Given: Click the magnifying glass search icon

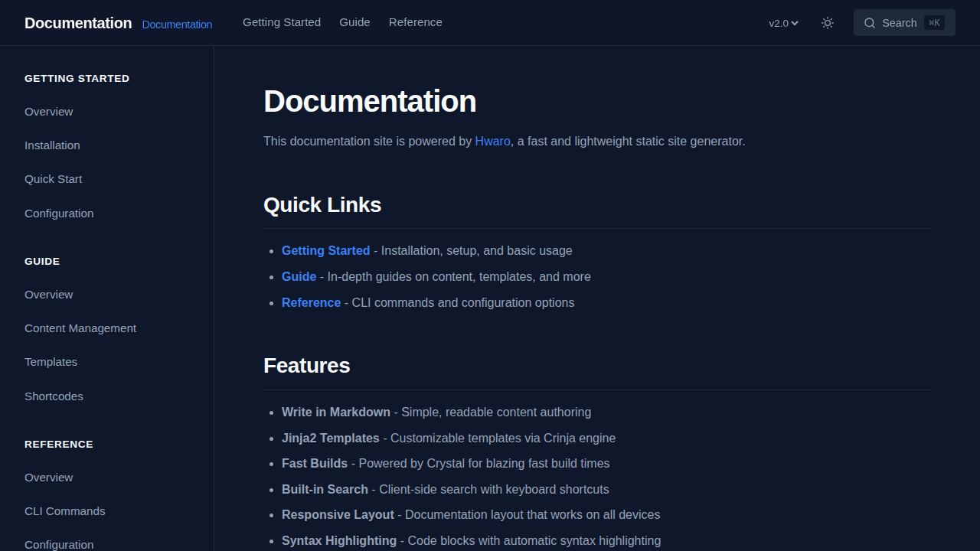Looking at the screenshot, I should click(x=870, y=23).
